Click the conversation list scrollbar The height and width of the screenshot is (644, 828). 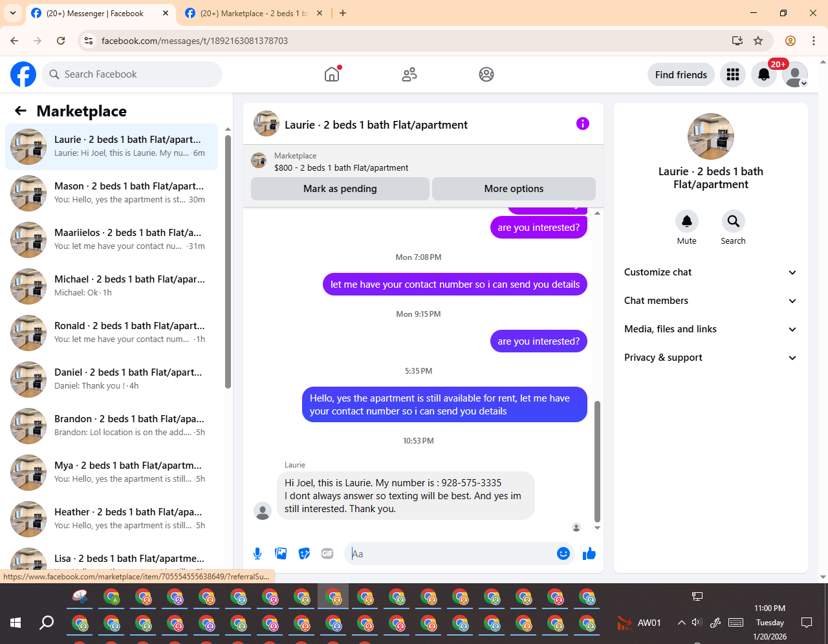pyautogui.click(x=228, y=261)
